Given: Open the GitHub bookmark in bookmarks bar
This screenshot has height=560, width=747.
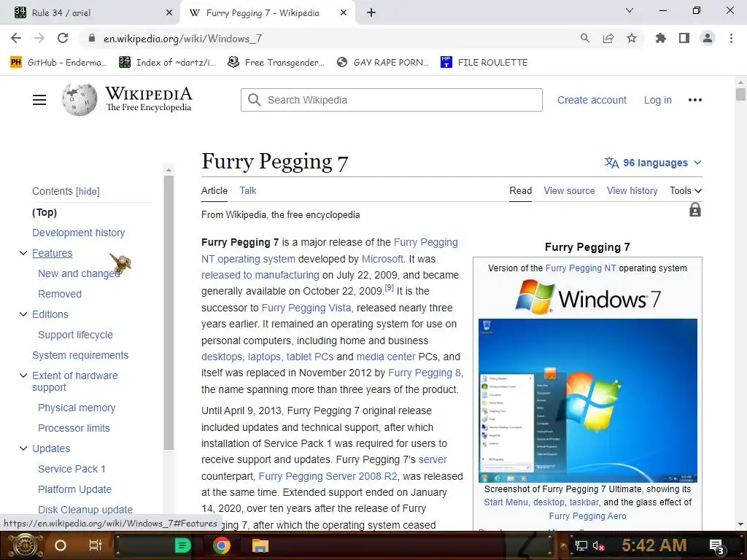Looking at the screenshot, I should click(58, 63).
